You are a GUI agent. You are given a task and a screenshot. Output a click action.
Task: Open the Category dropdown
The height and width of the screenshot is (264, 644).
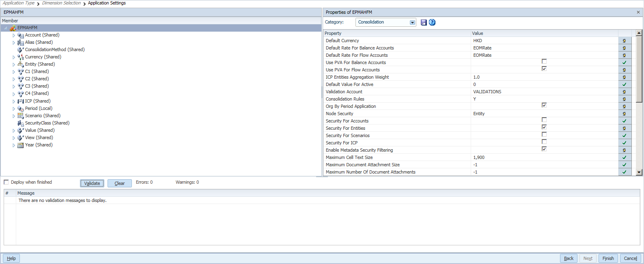pos(412,22)
